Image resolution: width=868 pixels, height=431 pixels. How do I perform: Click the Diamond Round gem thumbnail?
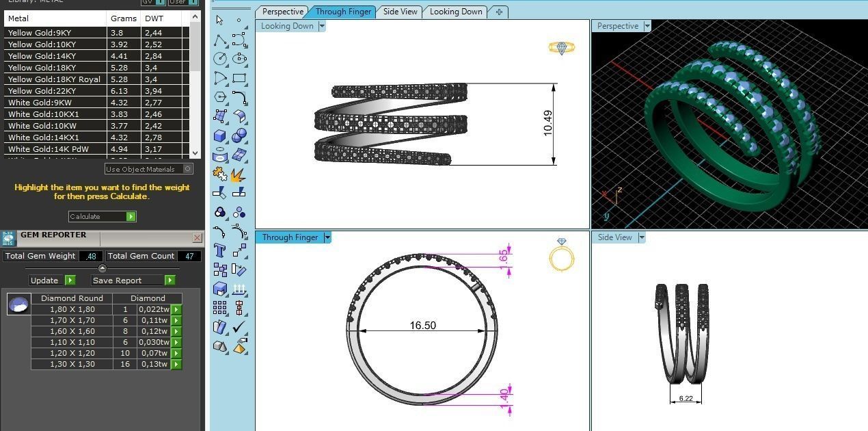pyautogui.click(x=18, y=304)
